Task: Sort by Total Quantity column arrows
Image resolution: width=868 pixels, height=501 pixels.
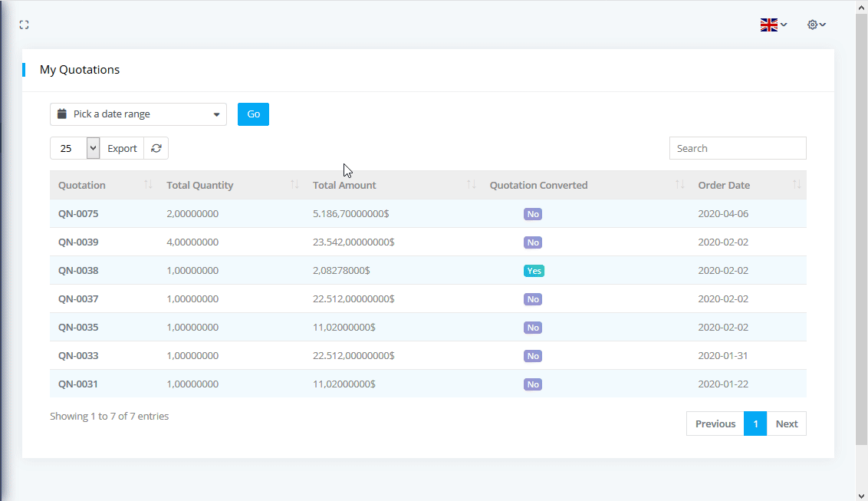Action: (294, 185)
